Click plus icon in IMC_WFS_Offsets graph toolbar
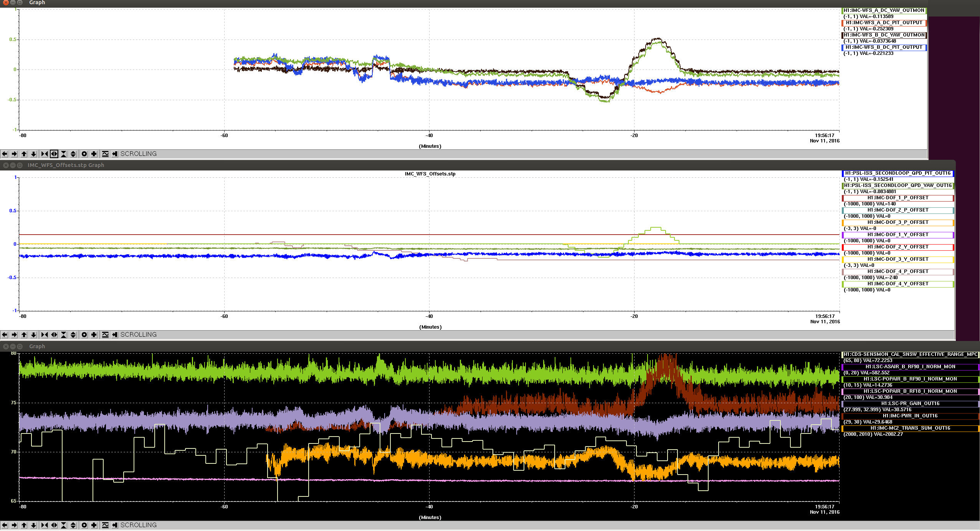The width and height of the screenshot is (980, 531). click(94, 335)
